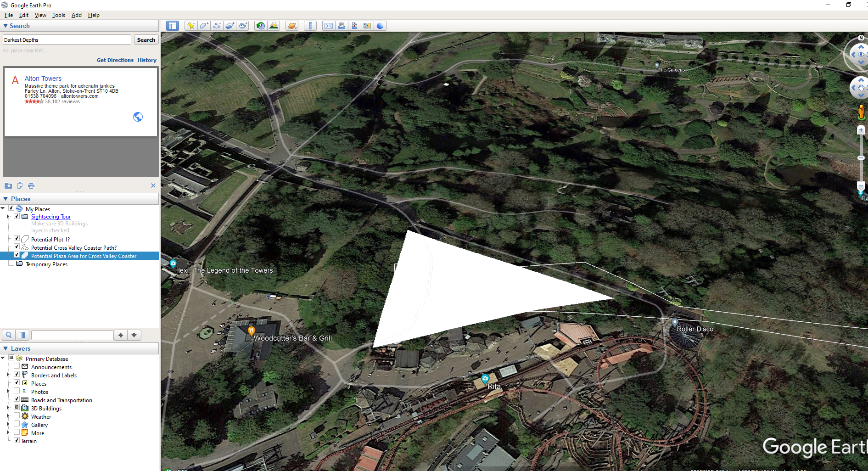Viewport: 868px width, 471px height.
Task: Expand Sightseeing Tour folder
Action: [8, 216]
